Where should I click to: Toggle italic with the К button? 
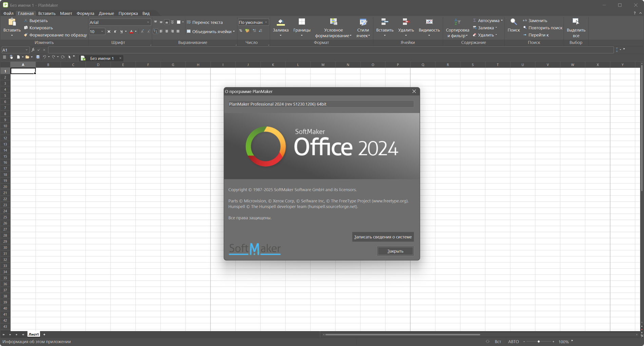(x=115, y=32)
